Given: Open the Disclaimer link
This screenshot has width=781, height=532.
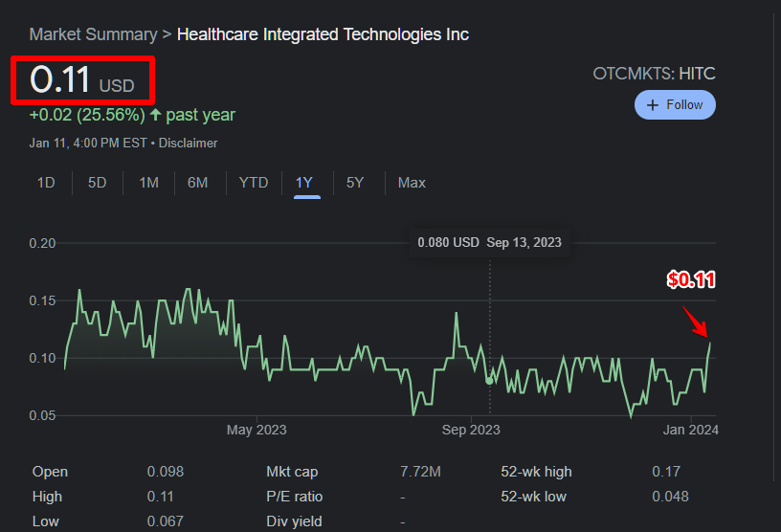Looking at the screenshot, I should [188, 143].
